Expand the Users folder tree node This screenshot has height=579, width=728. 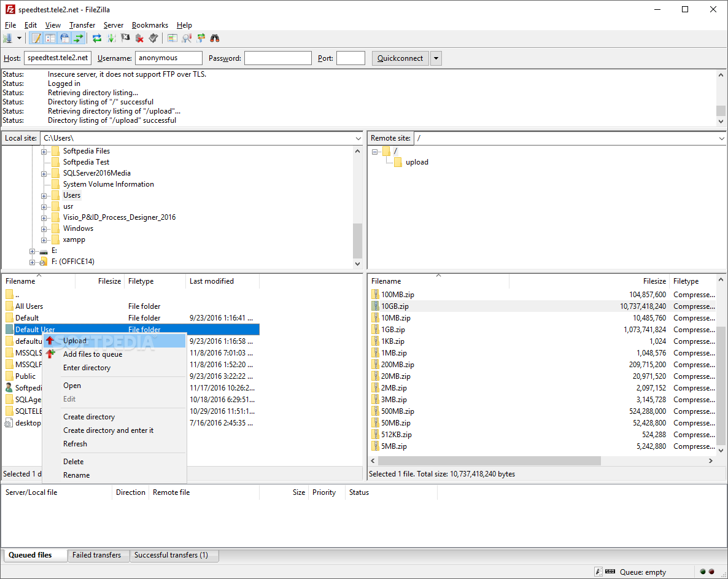(44, 196)
